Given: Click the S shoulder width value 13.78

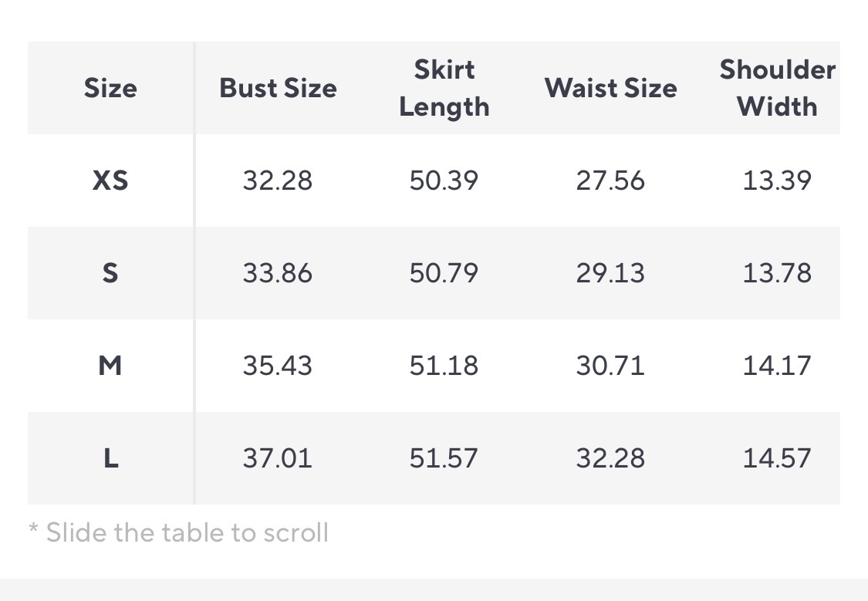Looking at the screenshot, I should point(777,273).
